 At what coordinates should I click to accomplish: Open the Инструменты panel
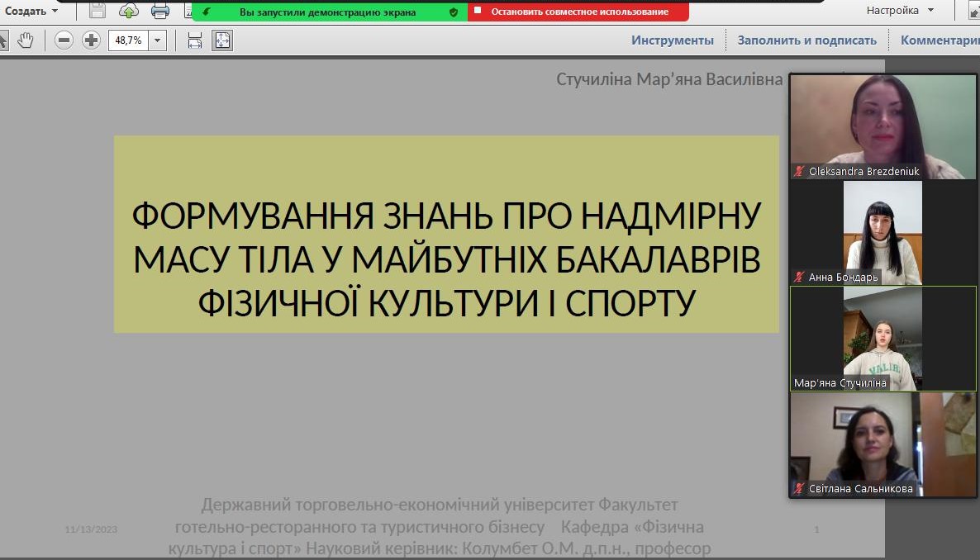672,40
